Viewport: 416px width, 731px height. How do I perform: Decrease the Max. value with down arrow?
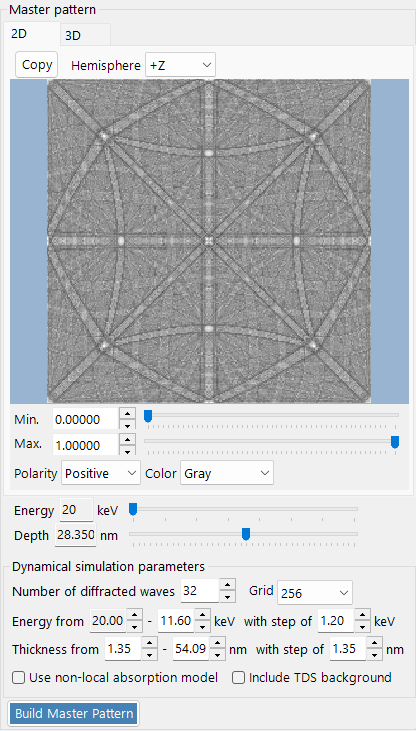pos(127,450)
